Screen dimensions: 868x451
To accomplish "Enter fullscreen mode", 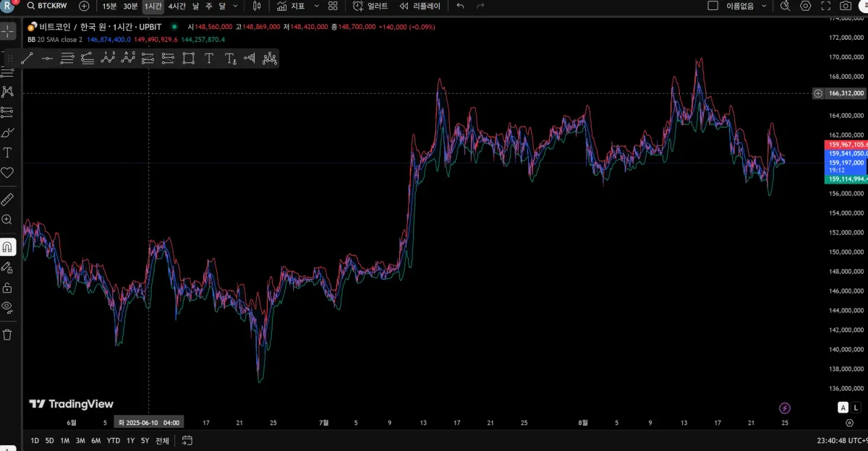I will pyautogui.click(x=826, y=6).
